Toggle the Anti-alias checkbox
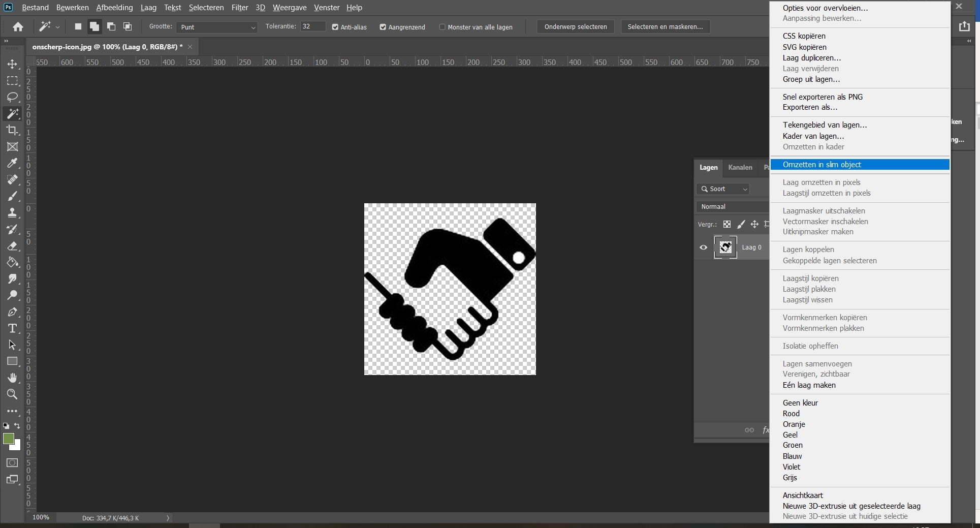 pos(335,27)
